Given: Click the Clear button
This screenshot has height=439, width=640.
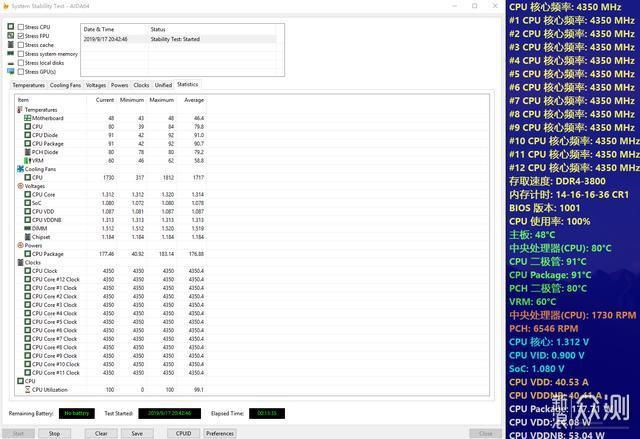Looking at the screenshot, I should pyautogui.click(x=101, y=433).
